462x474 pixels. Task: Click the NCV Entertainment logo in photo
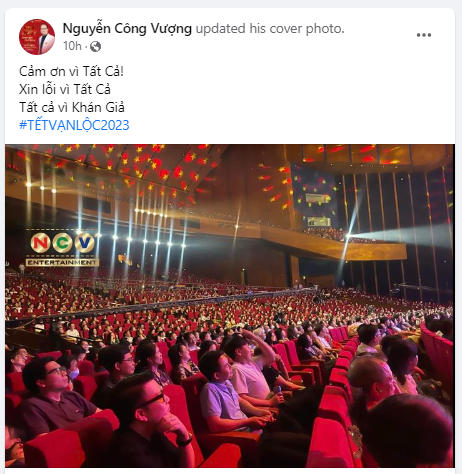pyautogui.click(x=62, y=248)
